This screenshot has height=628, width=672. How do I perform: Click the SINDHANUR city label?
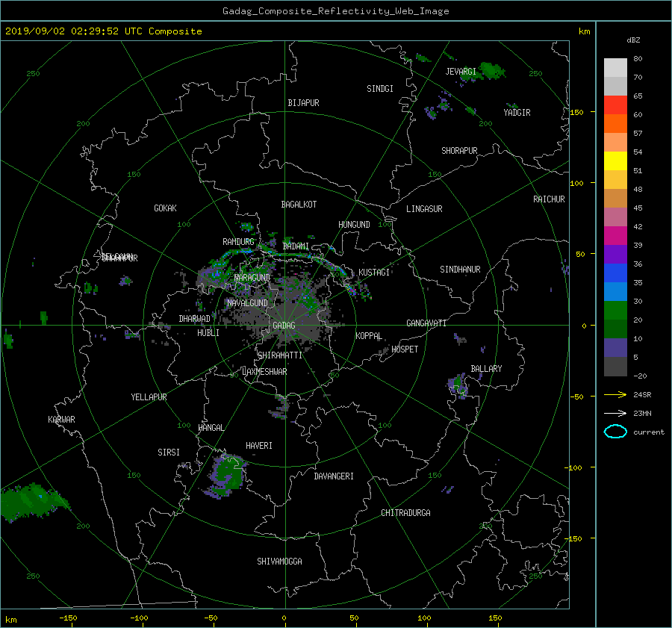460,270
